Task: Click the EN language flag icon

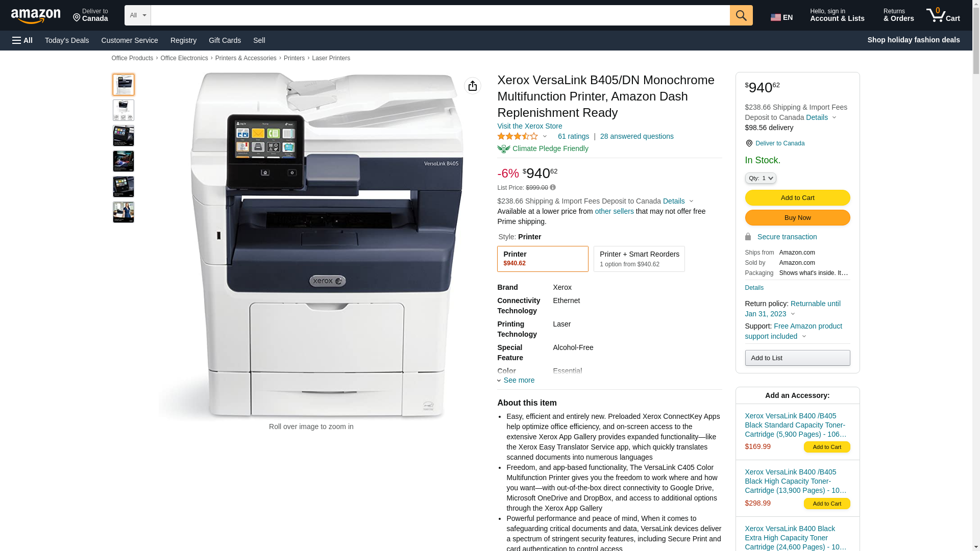Action: coord(776,17)
